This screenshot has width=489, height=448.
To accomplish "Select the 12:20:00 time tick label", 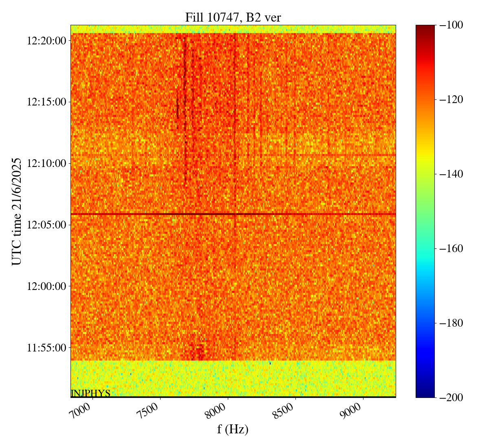I will (x=46, y=40).
